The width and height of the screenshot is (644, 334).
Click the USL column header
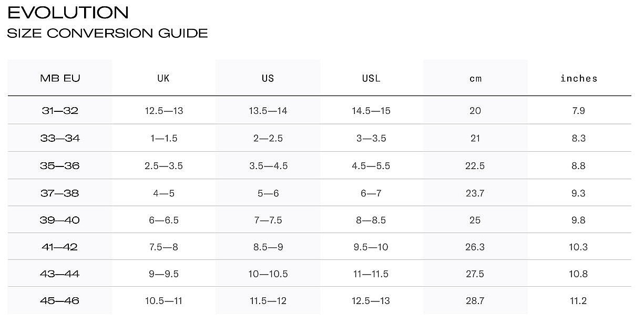click(x=371, y=78)
